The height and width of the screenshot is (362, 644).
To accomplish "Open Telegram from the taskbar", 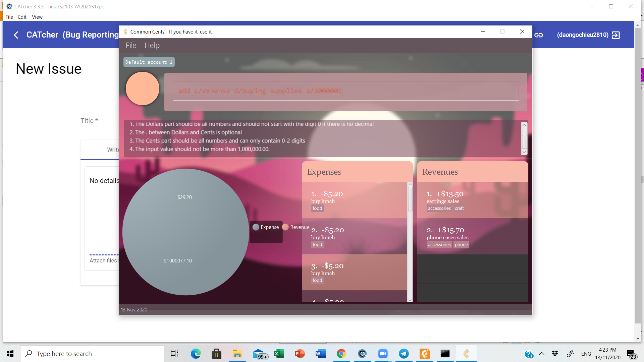I will (x=404, y=354).
